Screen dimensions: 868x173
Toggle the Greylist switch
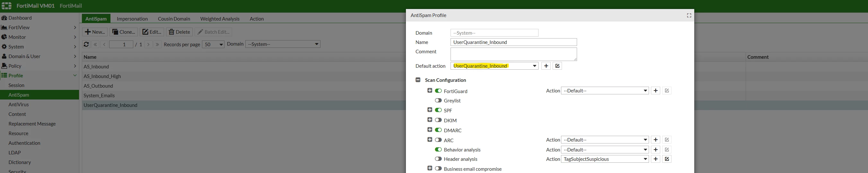pos(438,100)
